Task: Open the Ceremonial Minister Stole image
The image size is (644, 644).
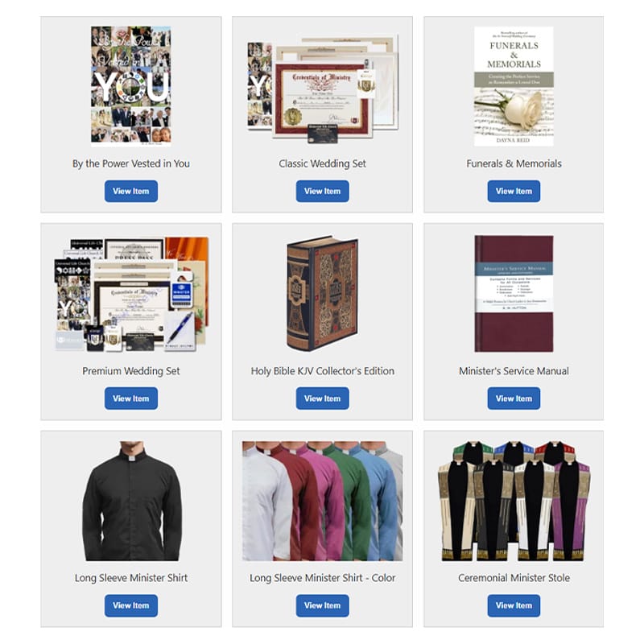Action: [x=514, y=501]
